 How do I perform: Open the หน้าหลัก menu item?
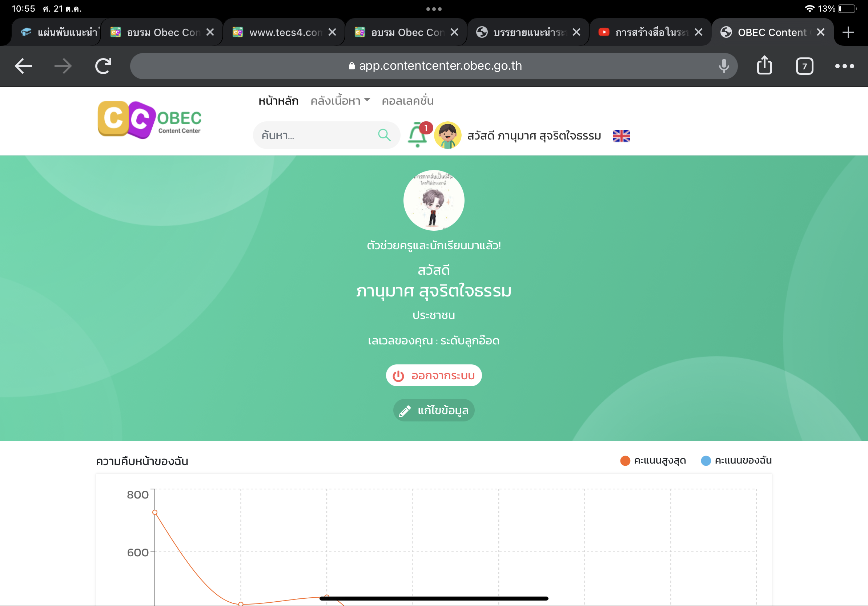pyautogui.click(x=278, y=101)
